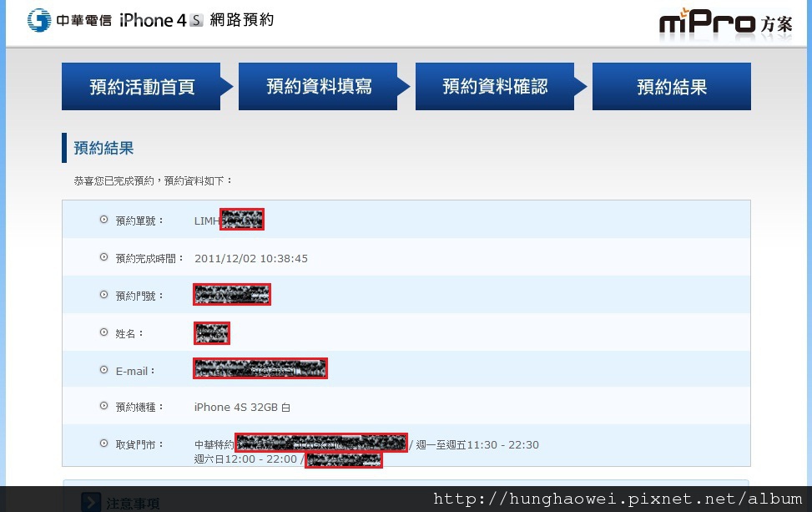Screen dimensions: 812x512
Task: Click the 週一至週五11:30 - 22:30 hours text
Action: point(477,444)
